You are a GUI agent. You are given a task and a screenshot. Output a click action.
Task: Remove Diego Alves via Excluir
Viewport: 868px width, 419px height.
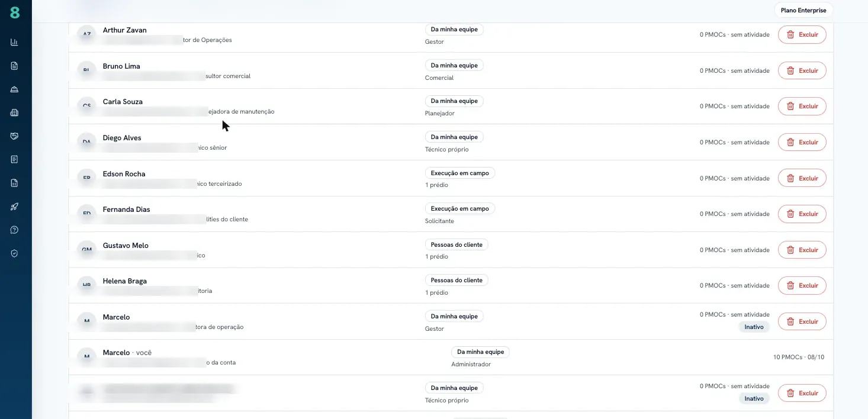click(x=802, y=142)
